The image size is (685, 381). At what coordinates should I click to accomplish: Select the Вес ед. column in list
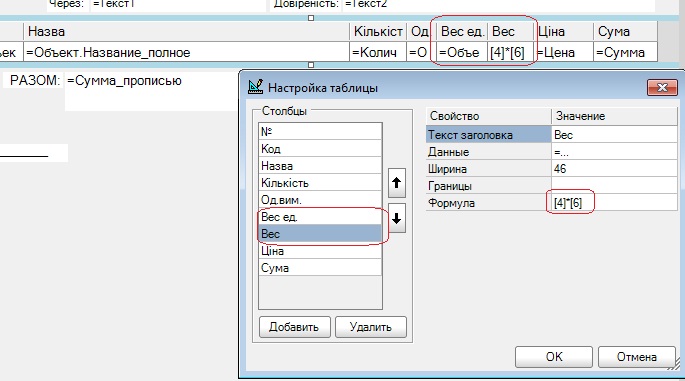[x=320, y=217]
